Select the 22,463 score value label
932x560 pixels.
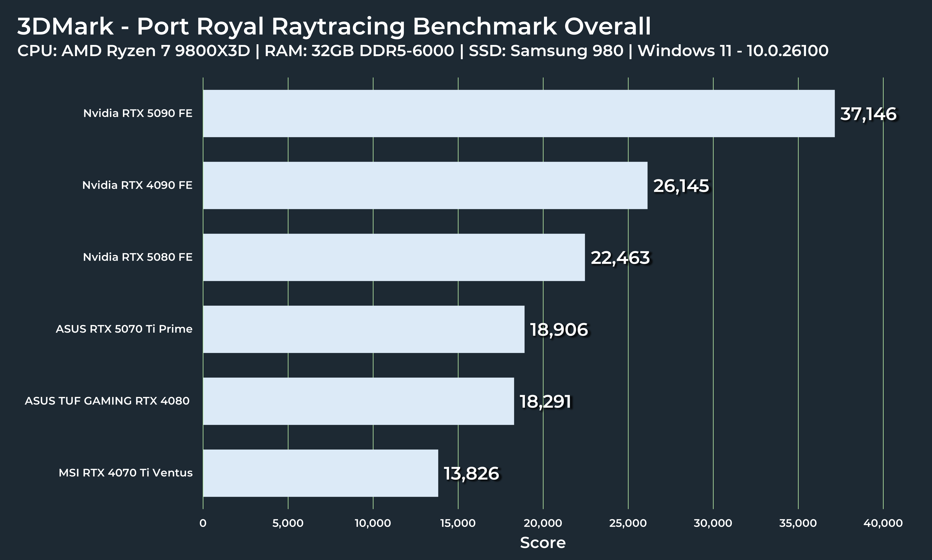[x=620, y=258]
